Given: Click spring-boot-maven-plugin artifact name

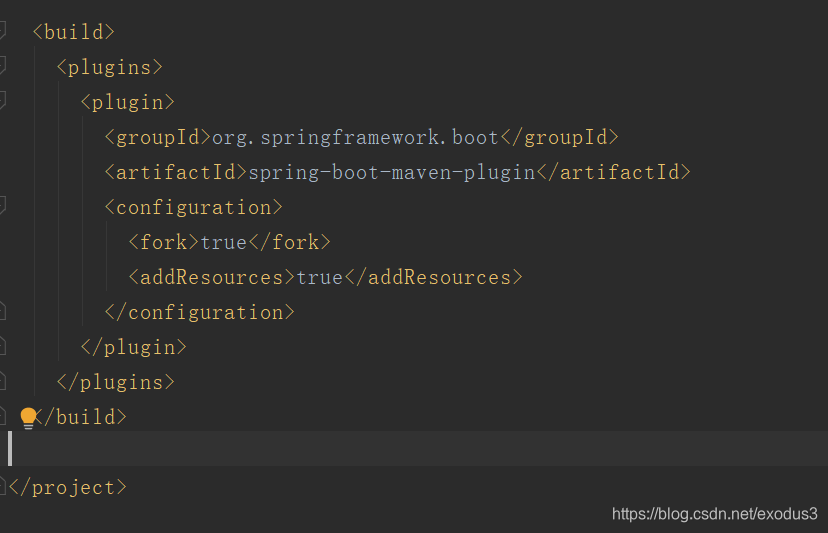Looking at the screenshot, I should coord(392,173).
